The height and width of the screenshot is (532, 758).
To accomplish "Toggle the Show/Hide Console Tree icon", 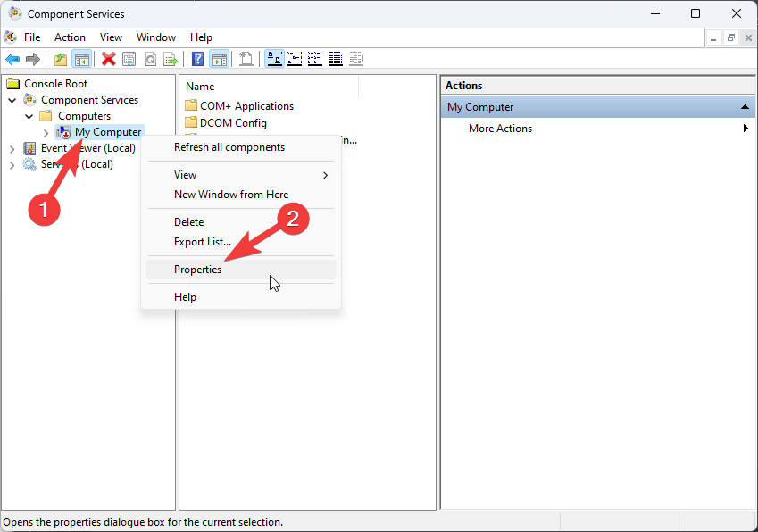I will pyautogui.click(x=81, y=59).
